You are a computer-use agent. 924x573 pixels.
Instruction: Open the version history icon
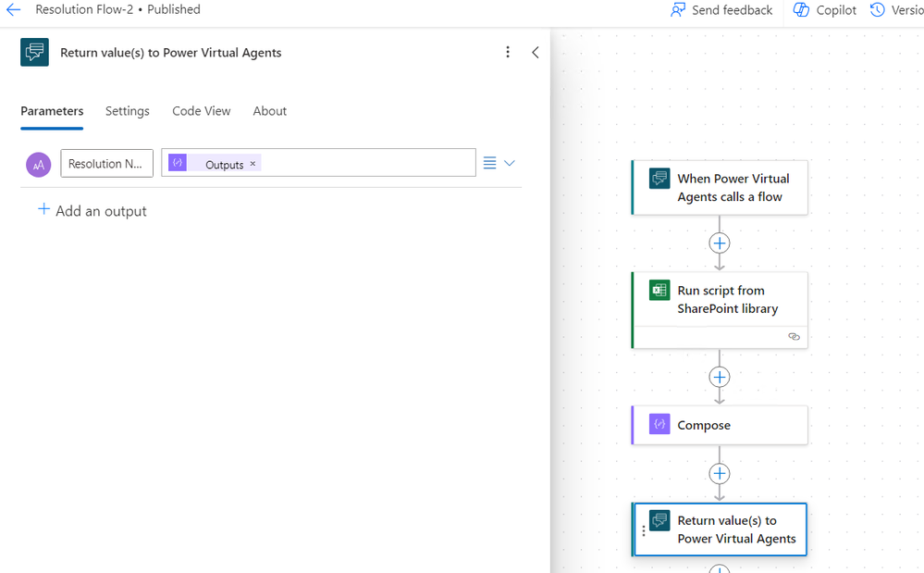pyautogui.click(x=878, y=10)
